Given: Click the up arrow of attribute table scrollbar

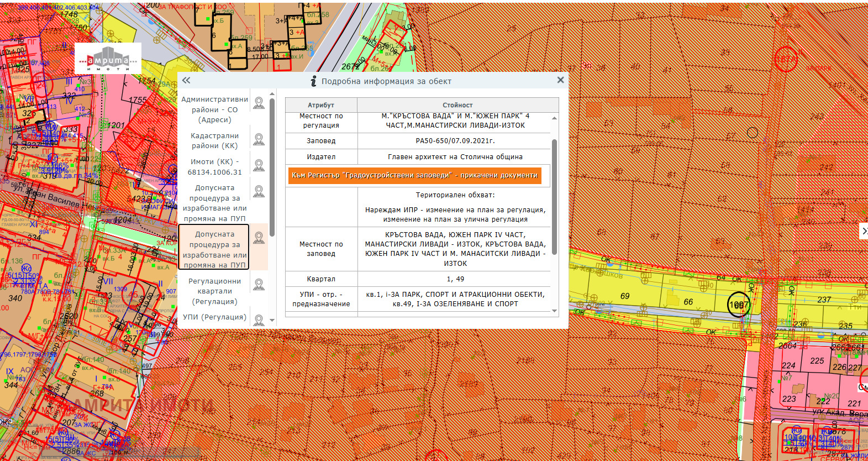Looking at the screenshot, I should pos(554,118).
